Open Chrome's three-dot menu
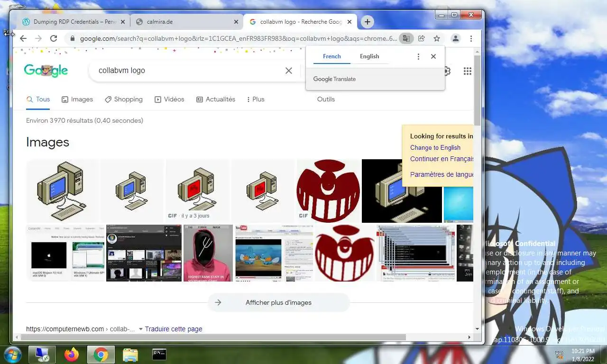The height and width of the screenshot is (364, 607). click(471, 38)
